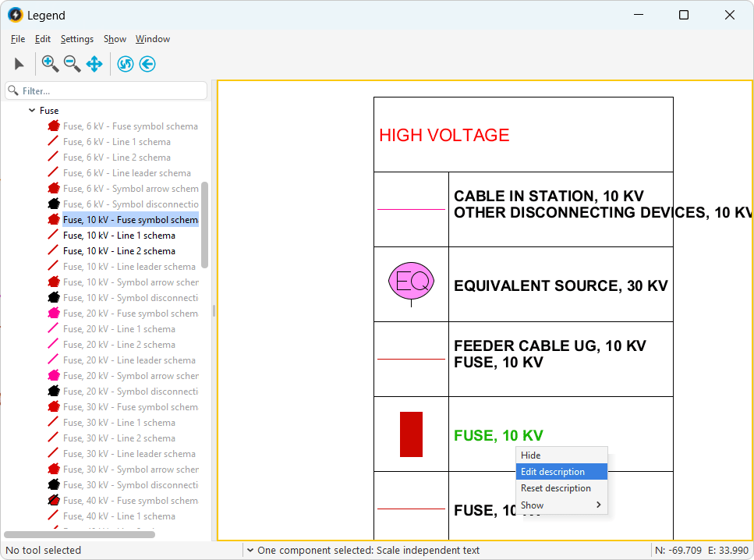
Task: Click the tree panel vertical scrollbar
Action: click(205, 225)
